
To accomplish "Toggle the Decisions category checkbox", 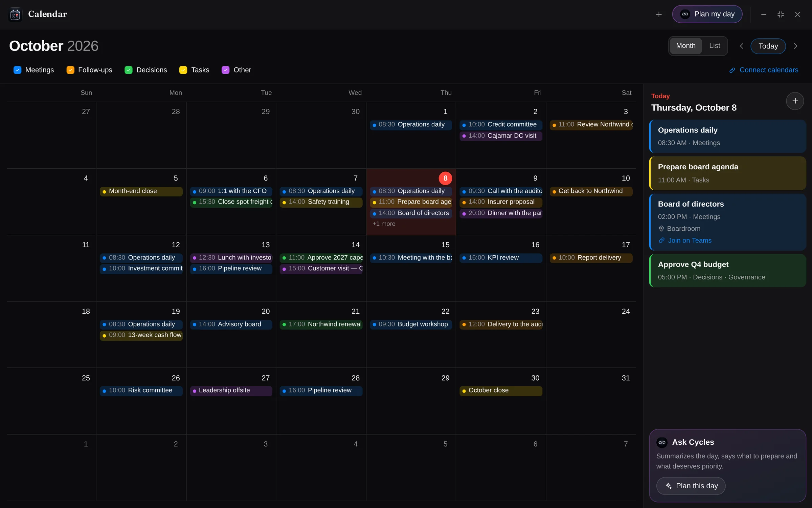I will [129, 70].
